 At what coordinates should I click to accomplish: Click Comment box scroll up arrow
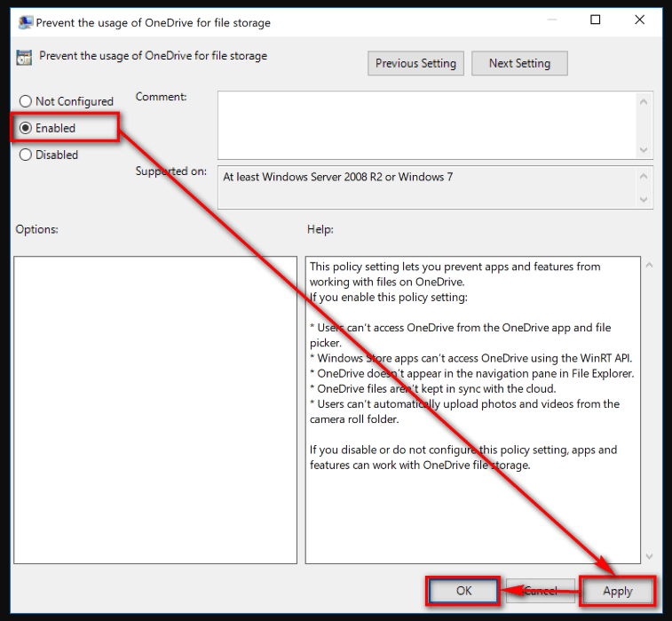pos(644,101)
